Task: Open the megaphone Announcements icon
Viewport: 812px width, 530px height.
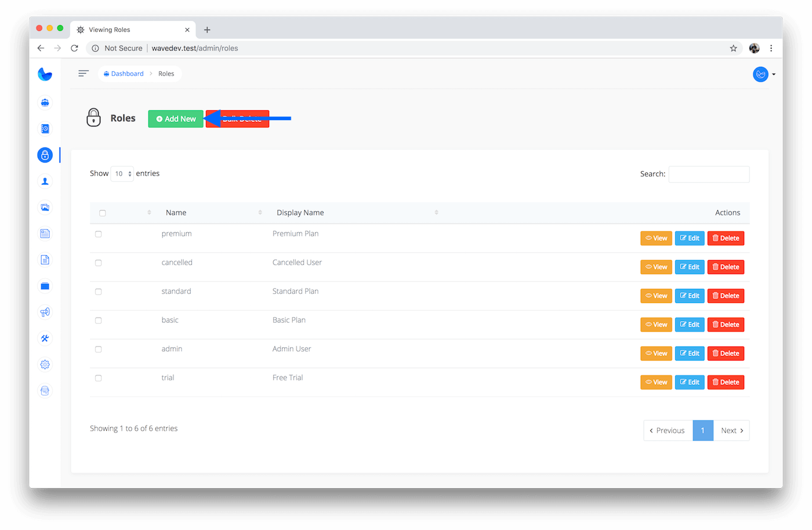Action: tap(45, 312)
